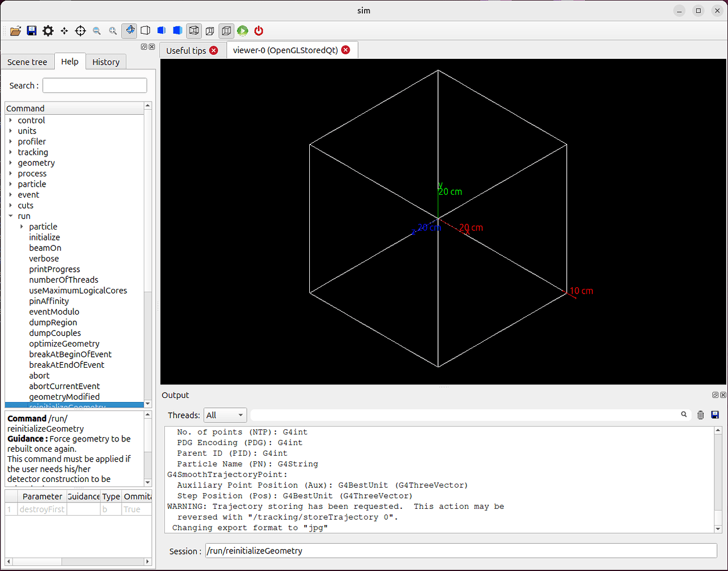Save the Output log to a file
This screenshot has width=728, height=571.
click(x=715, y=415)
